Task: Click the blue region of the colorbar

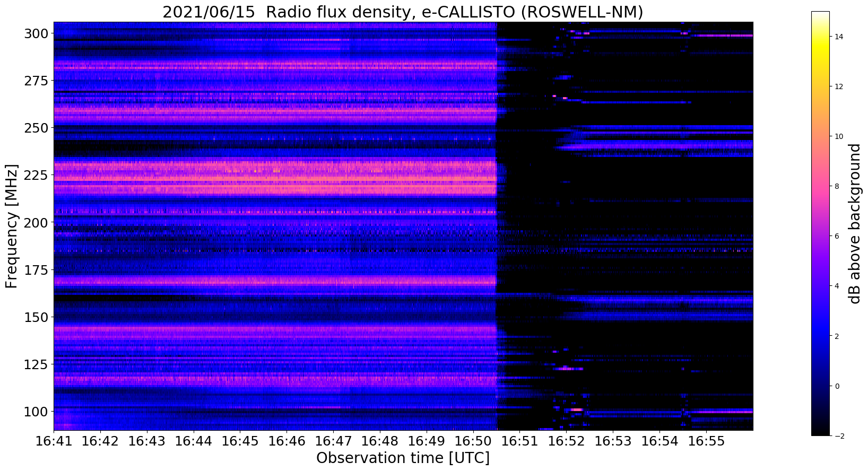Action: [820, 329]
